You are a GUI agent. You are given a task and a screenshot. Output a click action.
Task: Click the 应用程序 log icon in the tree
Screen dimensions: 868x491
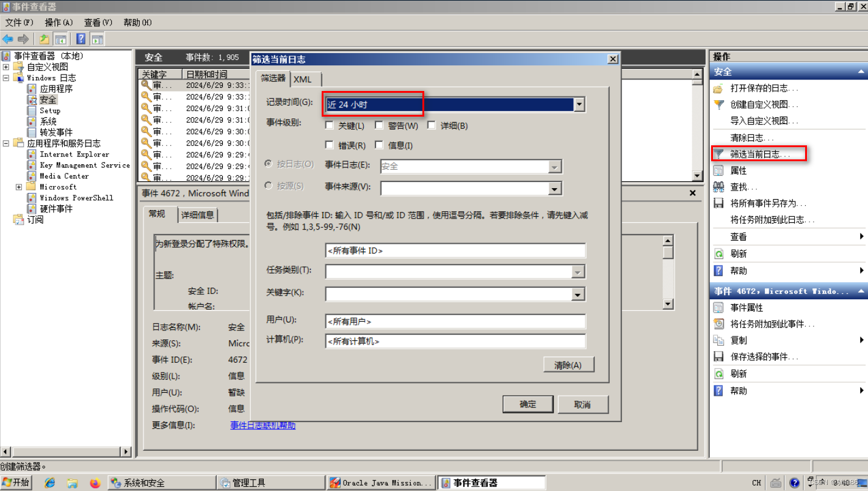click(32, 89)
